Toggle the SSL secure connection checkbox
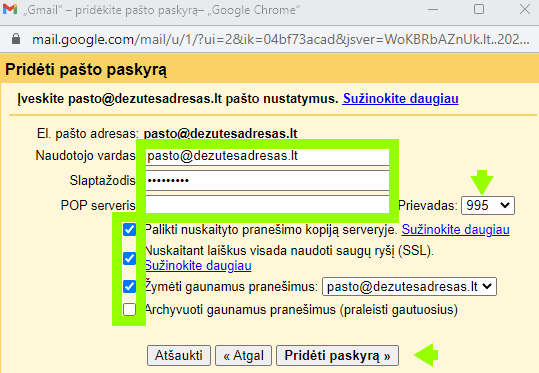The width and height of the screenshot is (539, 373). [x=129, y=258]
